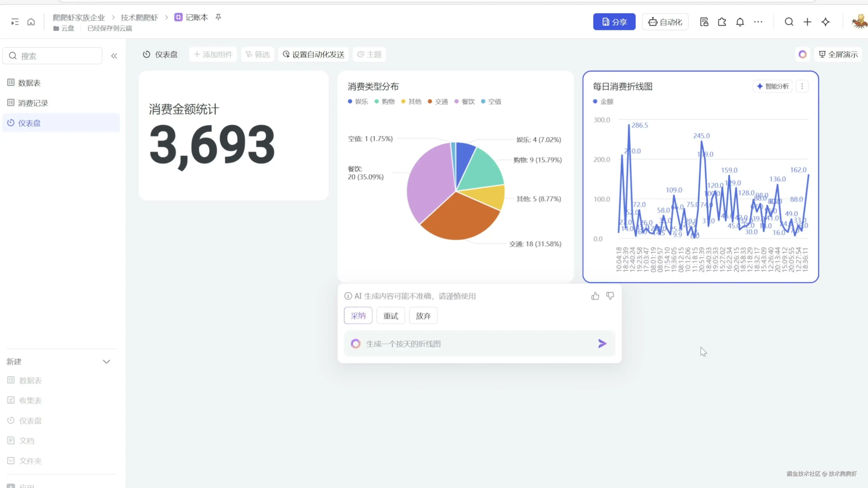Open the line chart three-dot menu
The height and width of the screenshot is (488, 868).
pos(802,86)
